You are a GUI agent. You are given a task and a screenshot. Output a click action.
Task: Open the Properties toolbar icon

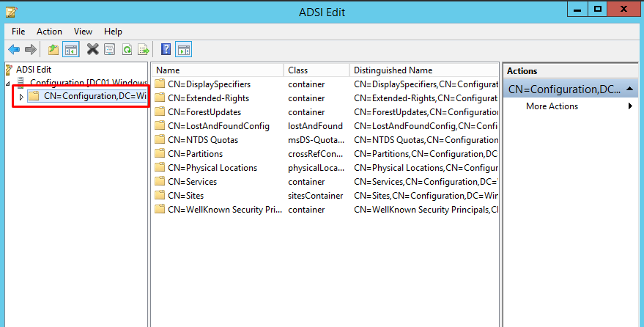point(110,50)
